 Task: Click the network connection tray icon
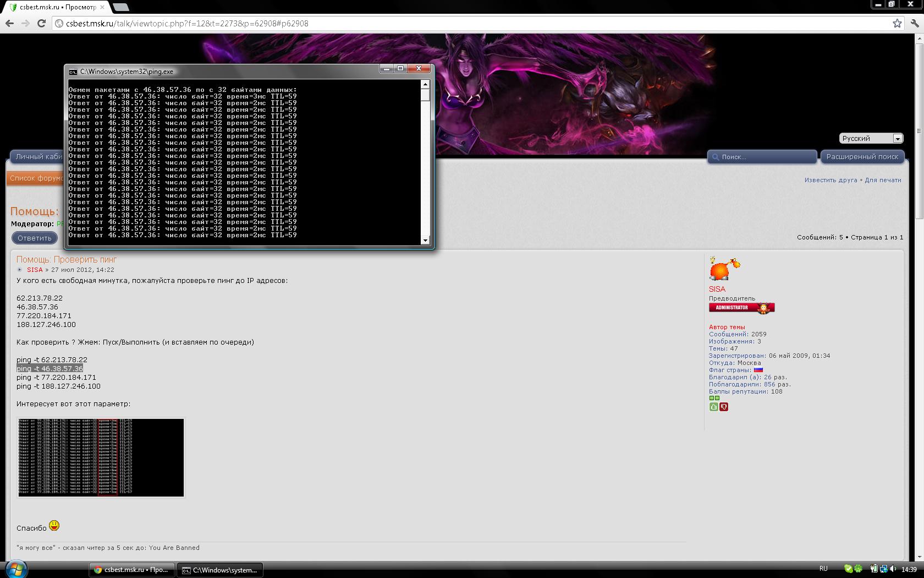tap(883, 569)
